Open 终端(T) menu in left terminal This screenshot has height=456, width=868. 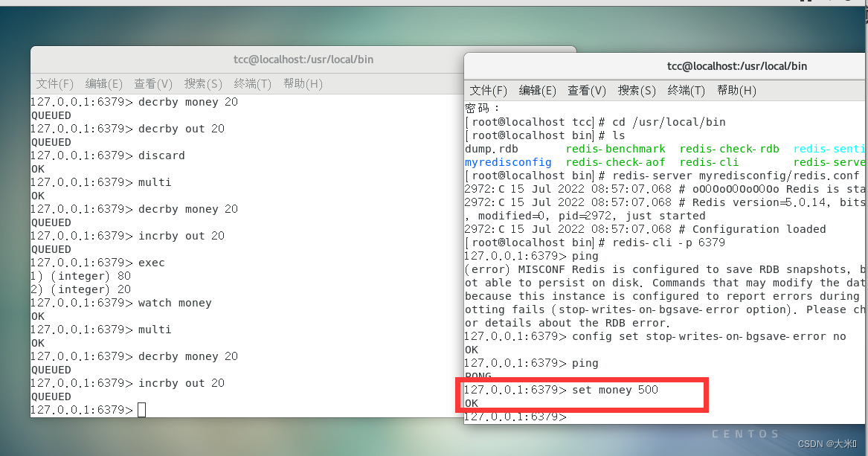[x=252, y=83]
